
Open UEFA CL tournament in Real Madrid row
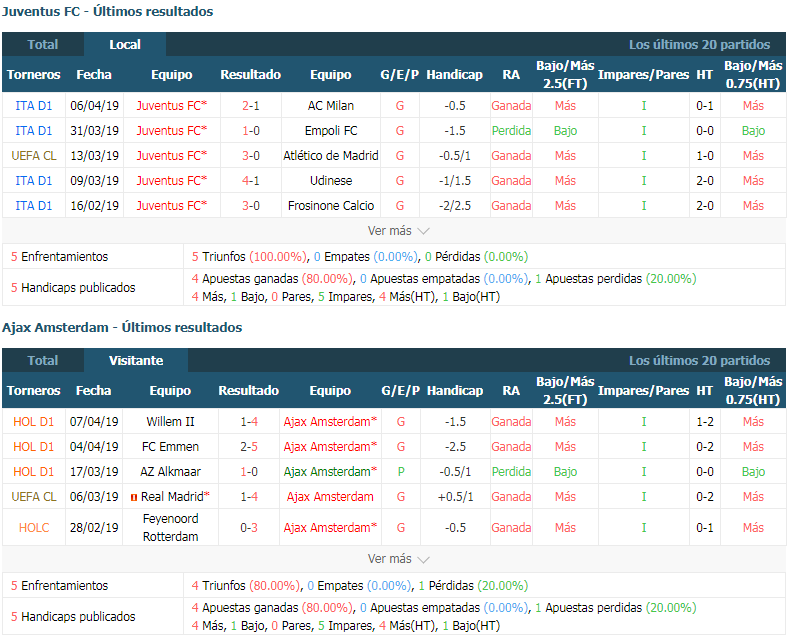34,496
